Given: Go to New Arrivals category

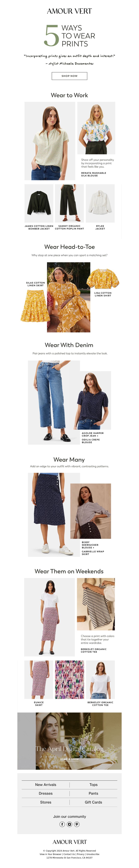Looking at the screenshot, I should (x=46, y=784).
